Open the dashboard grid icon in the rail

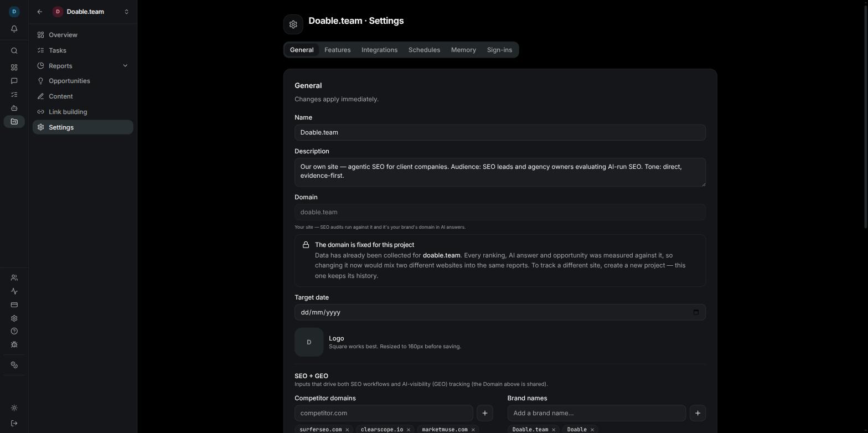14,68
